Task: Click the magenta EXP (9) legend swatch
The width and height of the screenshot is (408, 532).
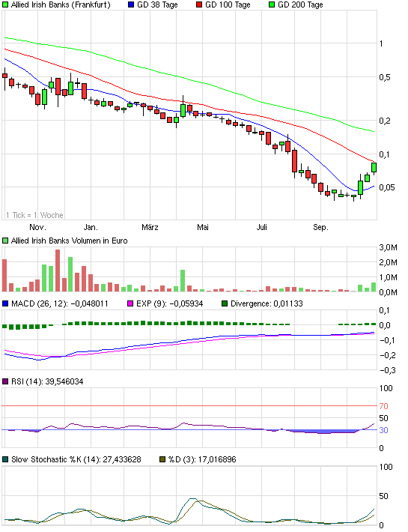Action: (130, 303)
